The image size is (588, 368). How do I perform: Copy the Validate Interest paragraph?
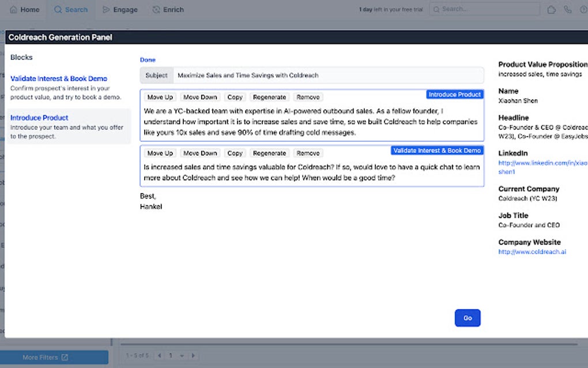coord(235,153)
